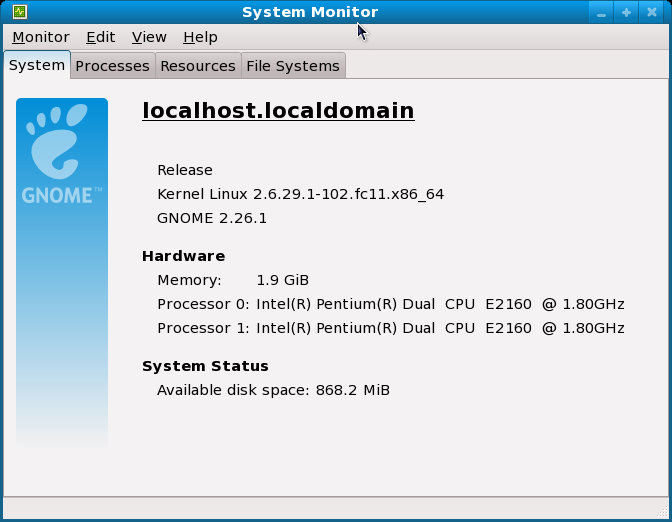
Task: Click the Processor 1 line
Action: click(x=391, y=328)
